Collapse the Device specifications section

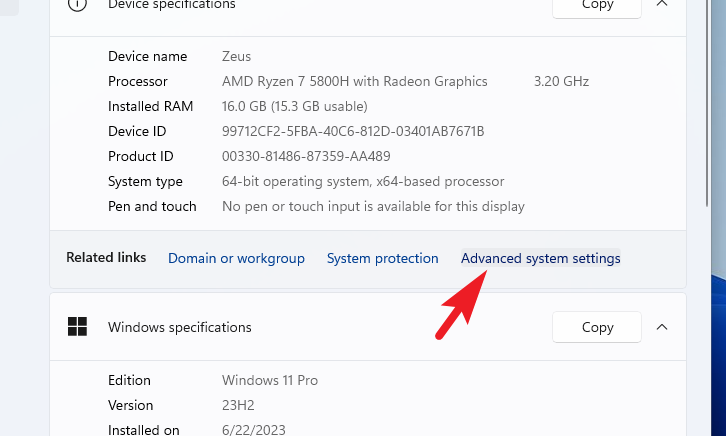point(662,4)
